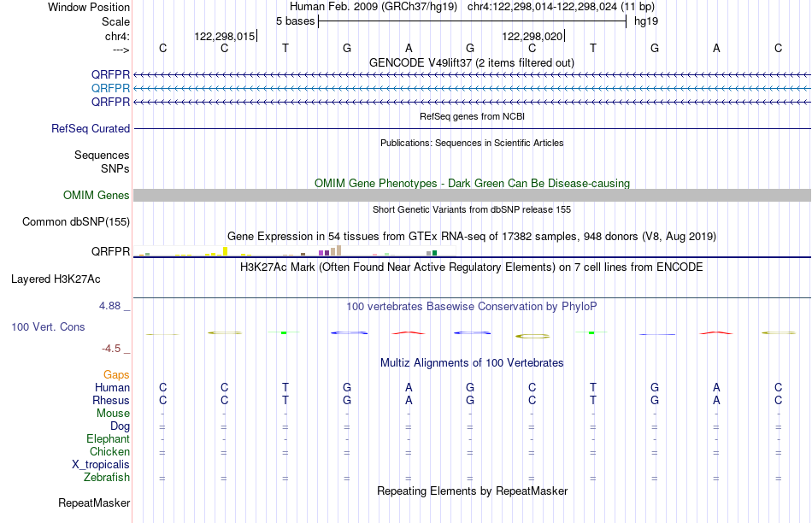Click the GTEx expression bar graph
812x523 pixels.
tap(294, 250)
